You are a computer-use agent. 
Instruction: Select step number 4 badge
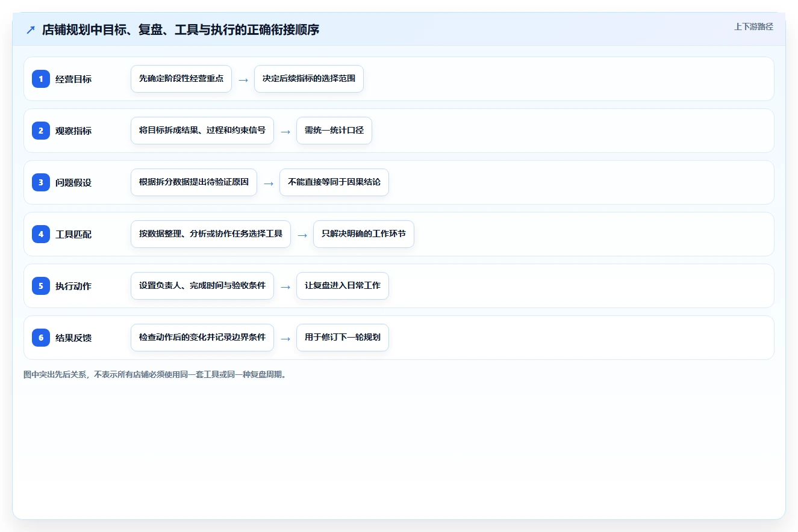point(41,234)
